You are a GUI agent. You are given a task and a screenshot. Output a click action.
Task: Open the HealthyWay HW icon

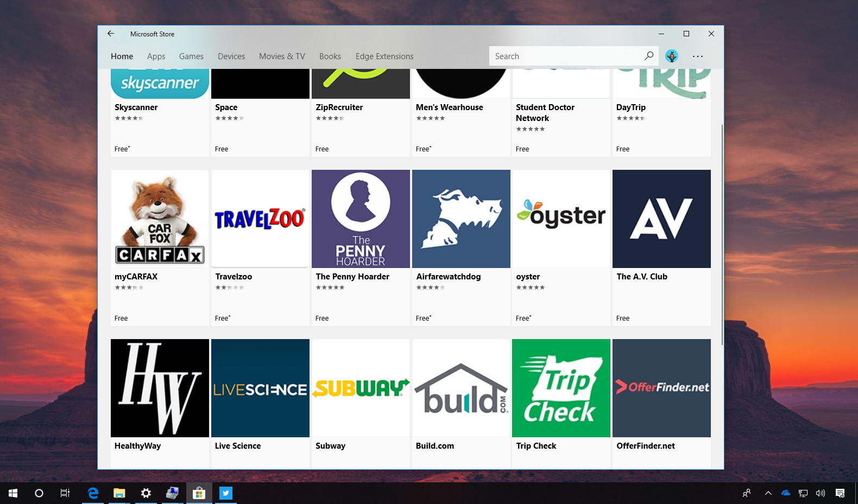click(160, 388)
